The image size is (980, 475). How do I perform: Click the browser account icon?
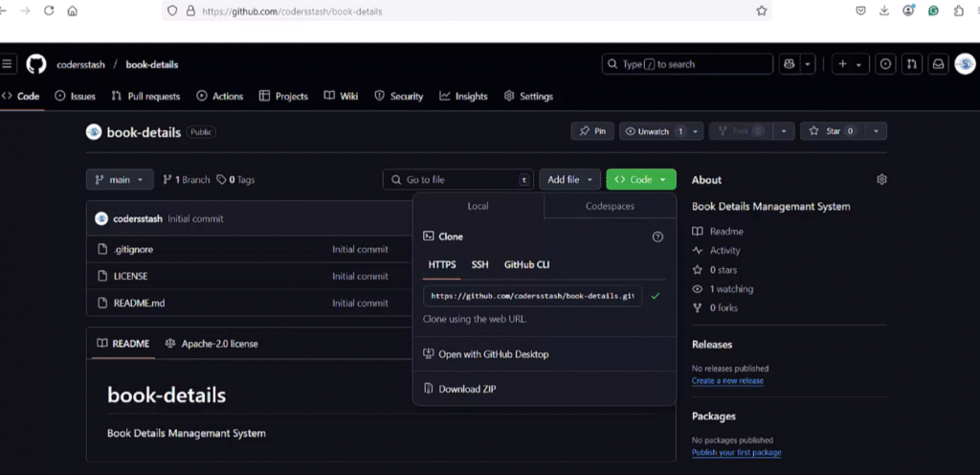(x=909, y=11)
